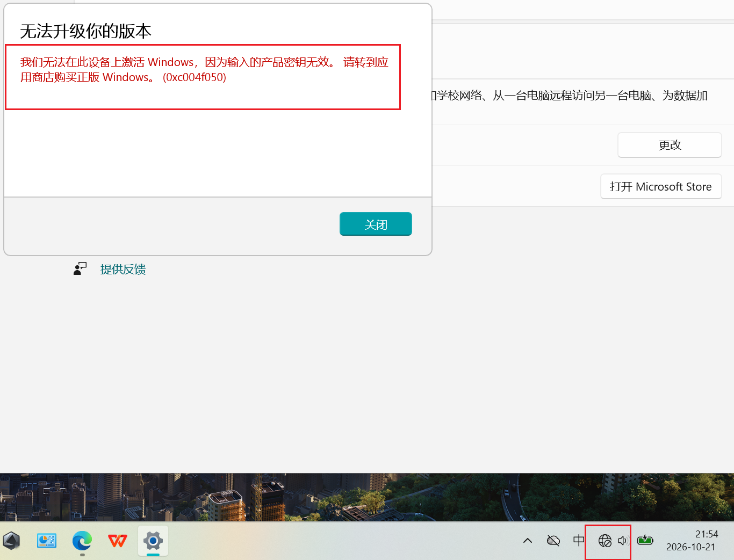The height and width of the screenshot is (560, 734).
Task: Switch the 中 input method indicator
Action: click(579, 541)
